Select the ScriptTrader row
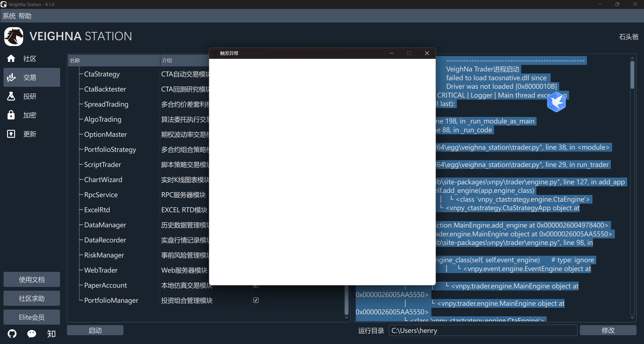This screenshot has height=344, width=644. point(102,164)
